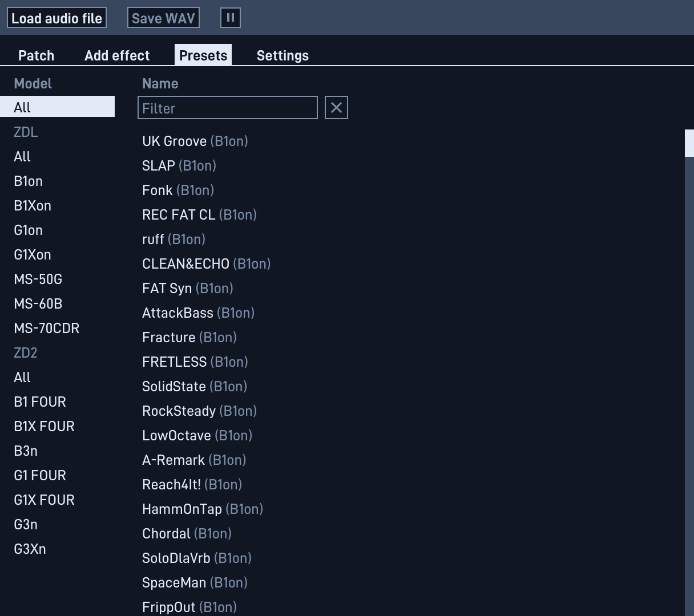Choose the FRETLESS preset
The height and width of the screenshot is (616, 694).
(195, 362)
